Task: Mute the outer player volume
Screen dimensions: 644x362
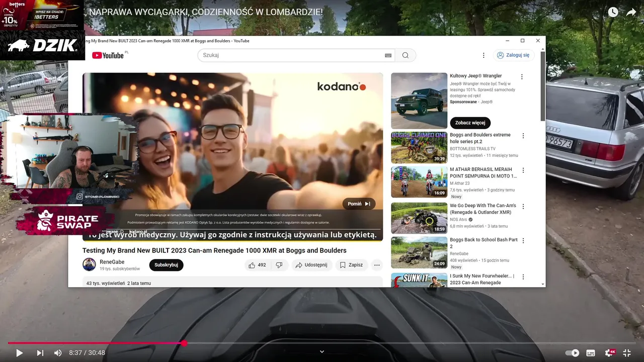Action: point(58,353)
